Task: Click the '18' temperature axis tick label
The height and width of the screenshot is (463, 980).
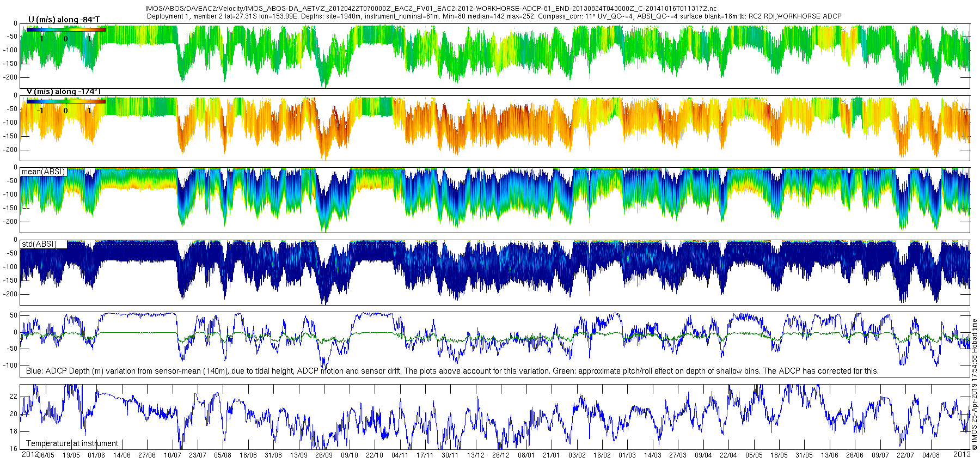Action: tap(14, 431)
